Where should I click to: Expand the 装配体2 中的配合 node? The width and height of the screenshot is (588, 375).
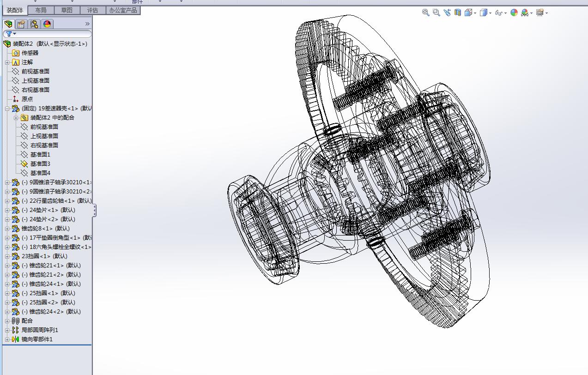pos(16,118)
